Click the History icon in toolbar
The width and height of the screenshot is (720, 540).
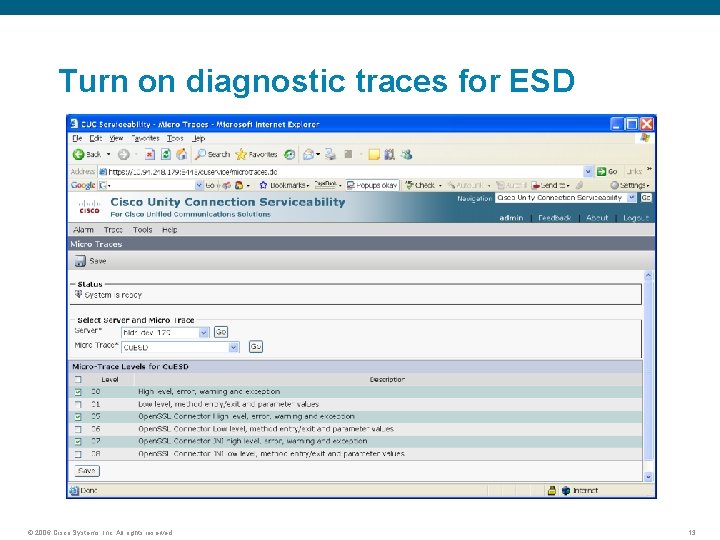click(x=289, y=155)
